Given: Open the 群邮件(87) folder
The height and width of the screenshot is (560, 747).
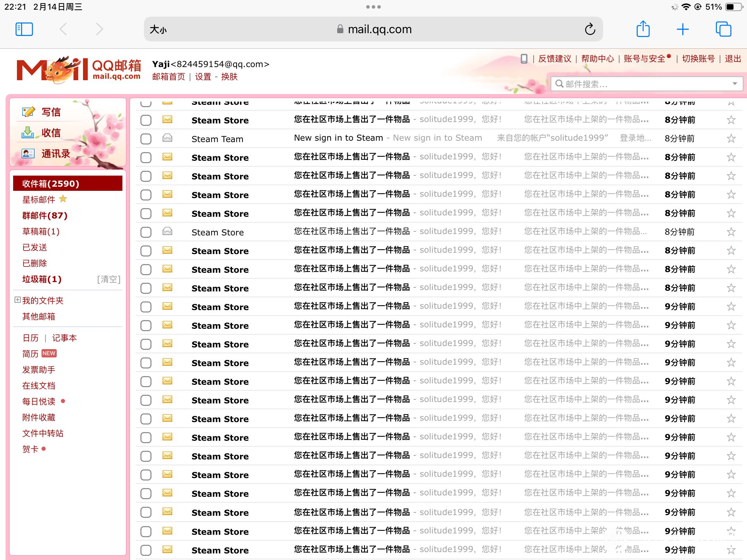Looking at the screenshot, I should click(x=45, y=215).
